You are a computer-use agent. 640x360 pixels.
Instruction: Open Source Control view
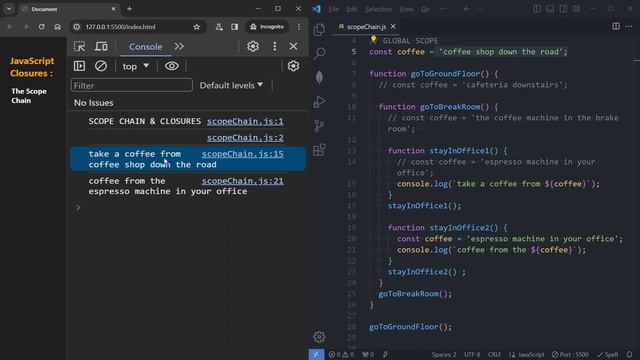319,126
